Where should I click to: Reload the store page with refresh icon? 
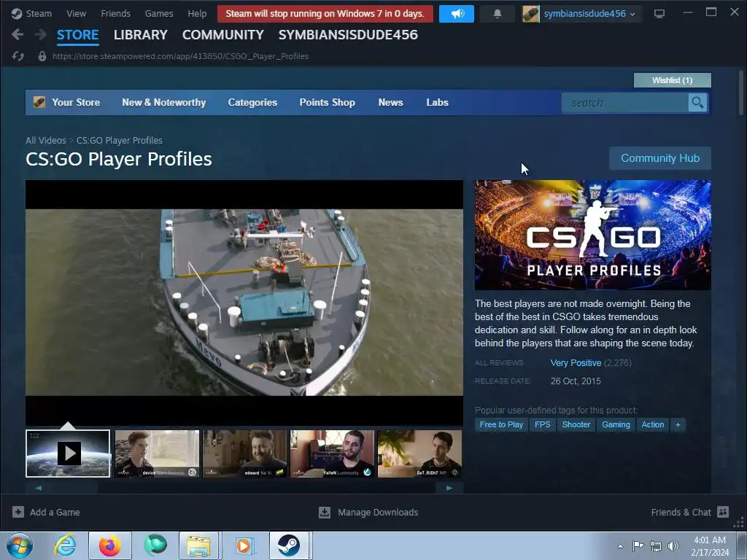pos(18,56)
